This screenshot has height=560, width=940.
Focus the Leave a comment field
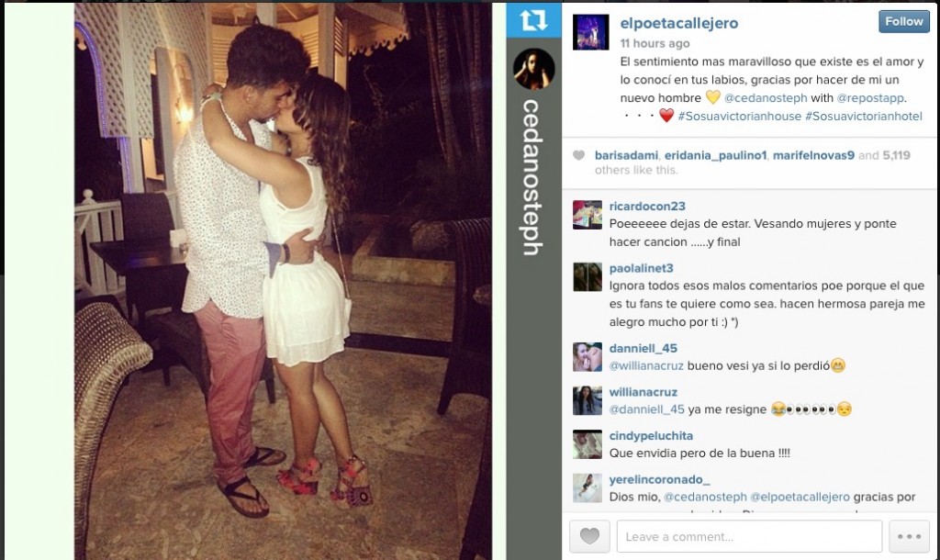pos(749,536)
